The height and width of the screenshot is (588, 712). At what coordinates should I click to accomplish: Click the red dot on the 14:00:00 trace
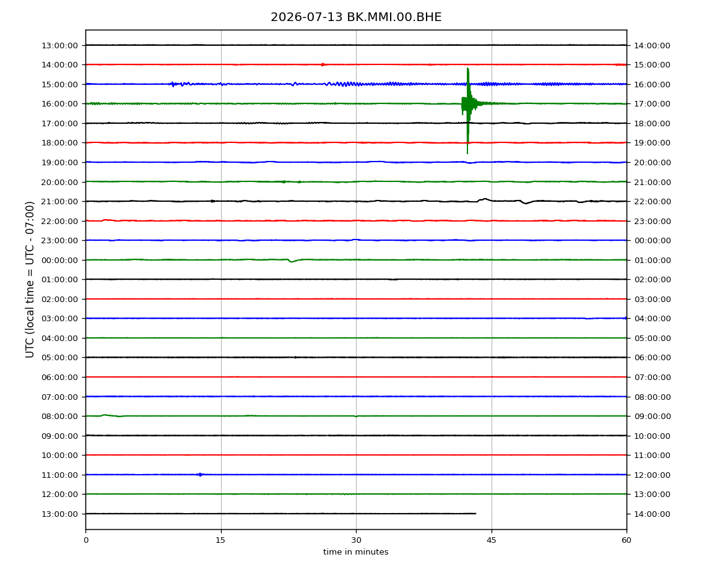coord(323,64)
